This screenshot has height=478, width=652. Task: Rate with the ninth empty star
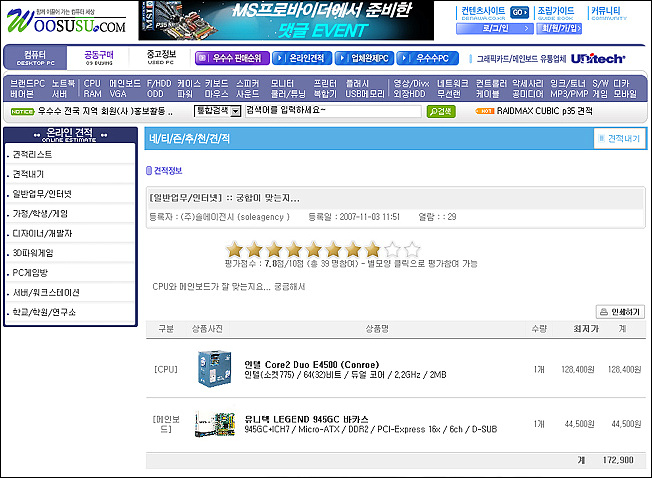click(392, 249)
